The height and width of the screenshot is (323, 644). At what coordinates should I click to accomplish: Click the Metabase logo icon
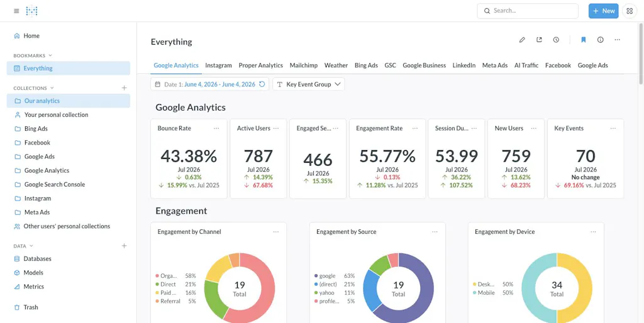31,11
